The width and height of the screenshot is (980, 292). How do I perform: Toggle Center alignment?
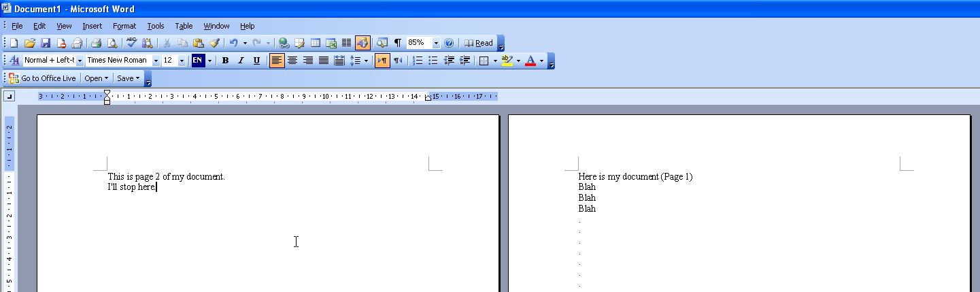click(292, 61)
